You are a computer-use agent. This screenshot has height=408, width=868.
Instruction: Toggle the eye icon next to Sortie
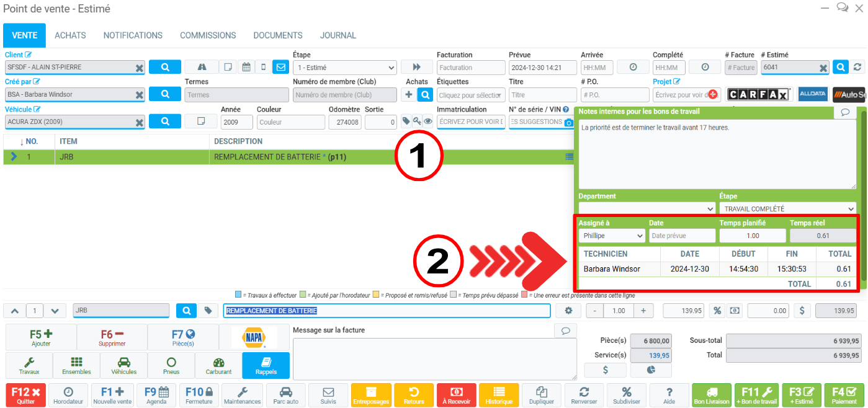coord(428,122)
